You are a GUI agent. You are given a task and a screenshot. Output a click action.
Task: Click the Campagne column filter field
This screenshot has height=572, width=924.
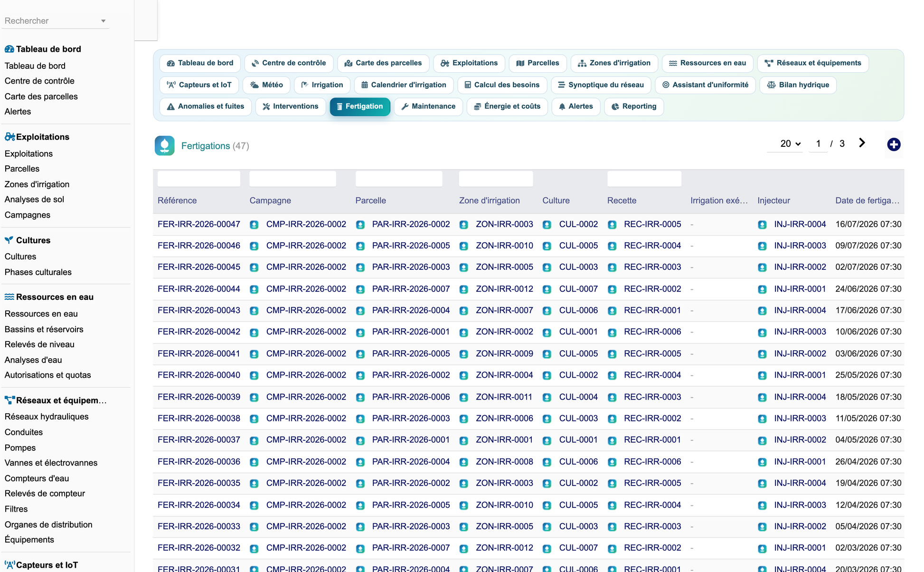292,179
